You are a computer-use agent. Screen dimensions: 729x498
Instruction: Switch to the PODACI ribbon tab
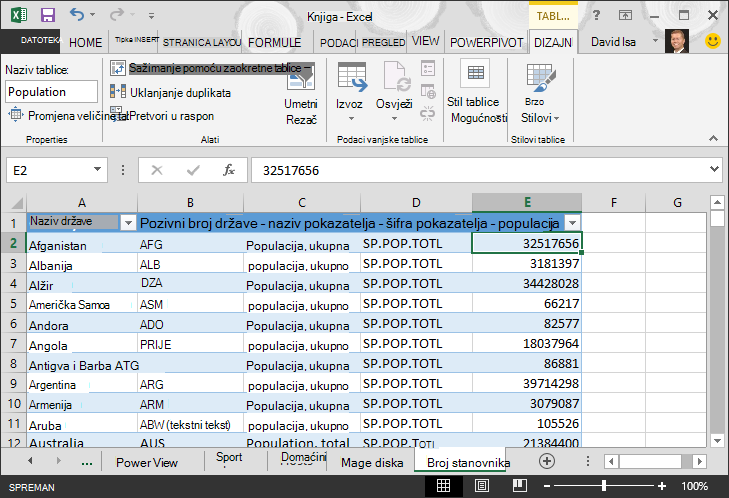(339, 43)
